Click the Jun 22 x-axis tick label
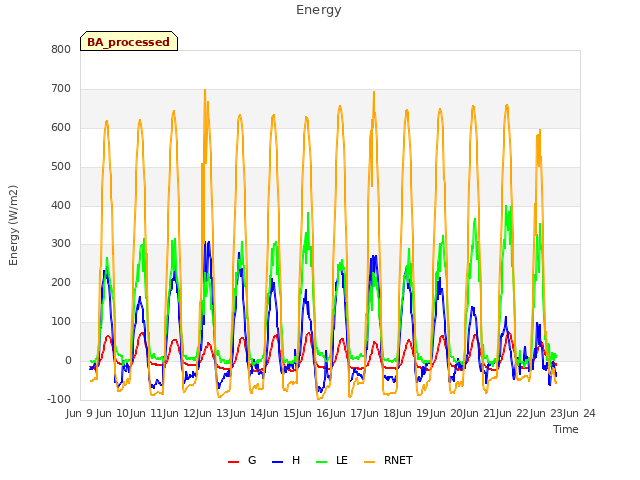The width and height of the screenshot is (640, 480). (x=513, y=413)
